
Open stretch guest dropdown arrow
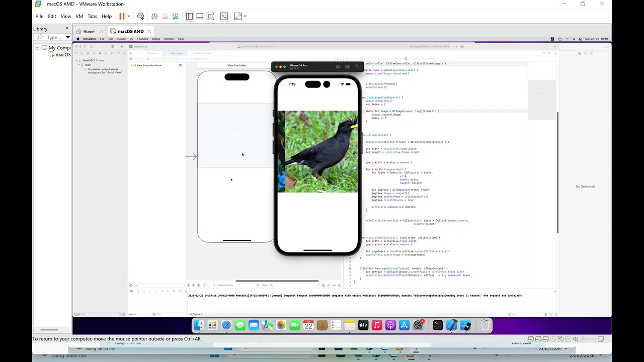coord(245,16)
